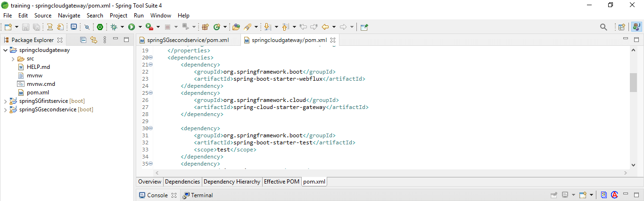Click the vertical scrollbar thumb in editor
The image size is (644, 201).
pos(633,83)
